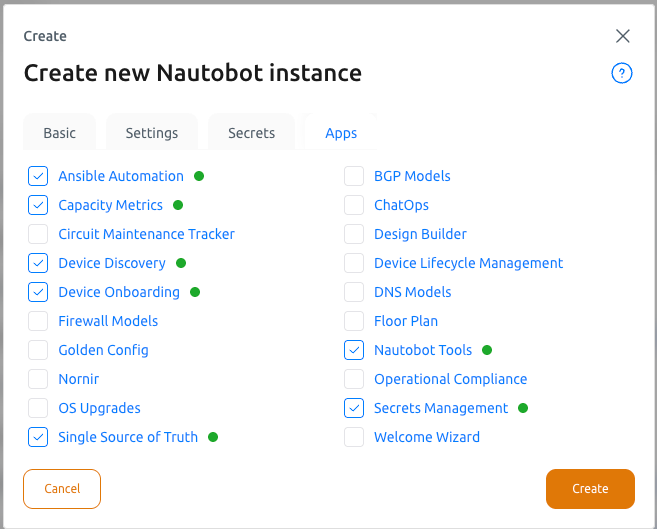Uncheck the Device Discovery checkbox
Image resolution: width=657 pixels, height=529 pixels.
38,263
